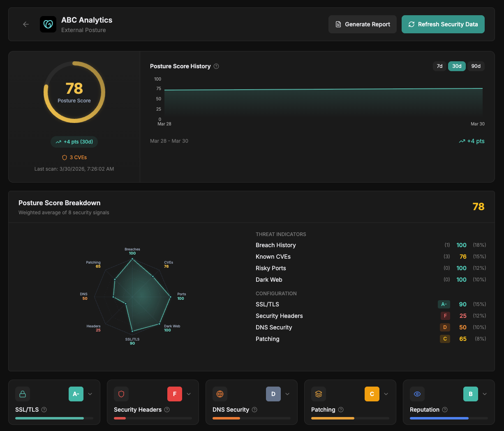504x431 pixels.
Task: Click the trend arrow icon beside +4 pts under chart
Action: tap(462, 141)
